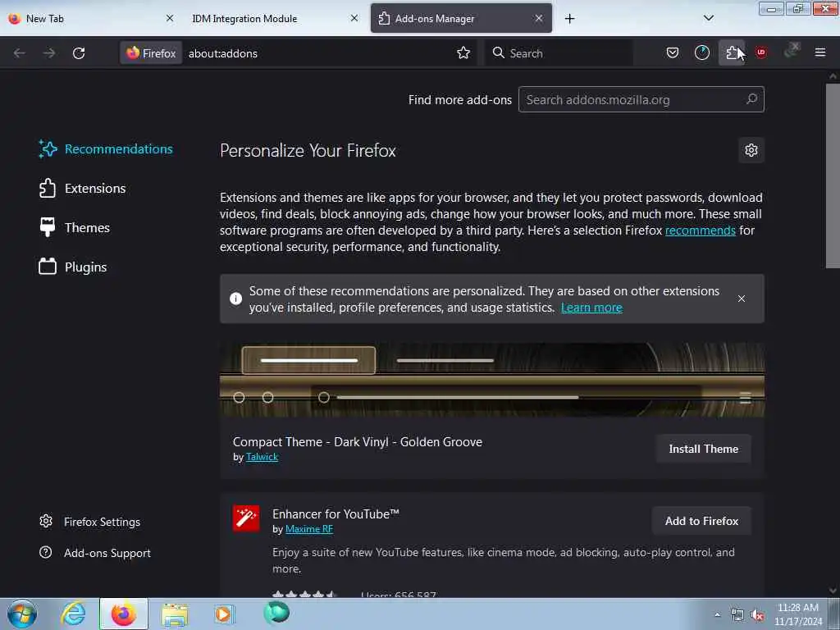
Task: Submit the addons.mozilla.org search with the magnifier
Action: click(x=751, y=99)
